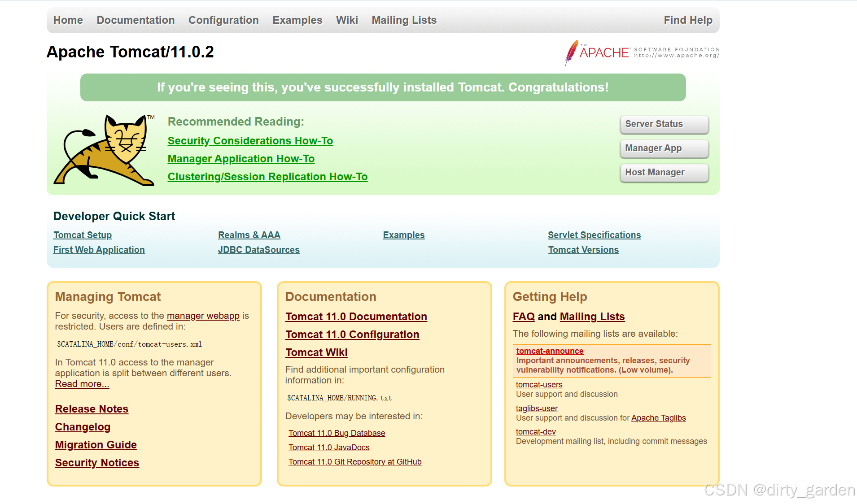The image size is (857, 504).
Task: Go to Configuration in the nav bar
Action: click(223, 20)
